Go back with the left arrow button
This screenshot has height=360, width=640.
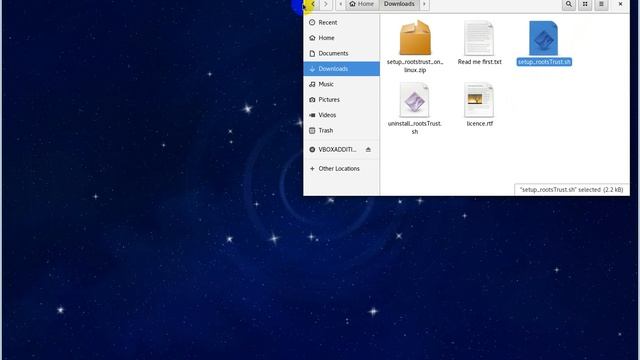(313, 4)
